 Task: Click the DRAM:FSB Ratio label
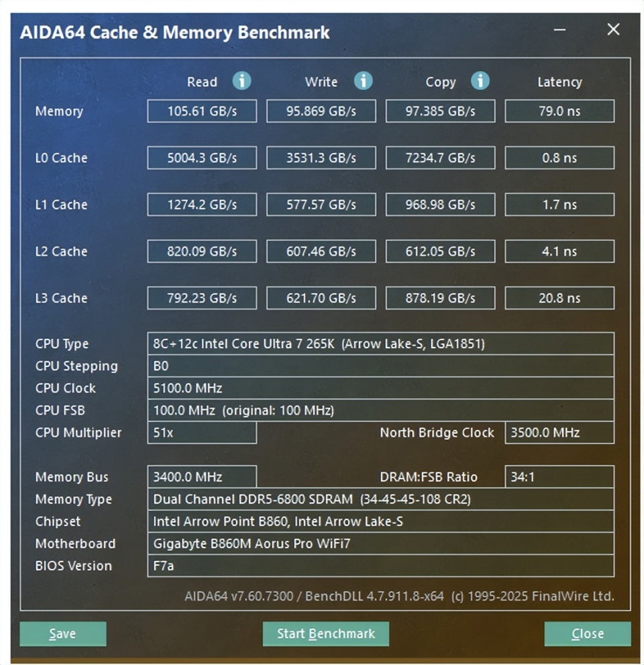[428, 476]
